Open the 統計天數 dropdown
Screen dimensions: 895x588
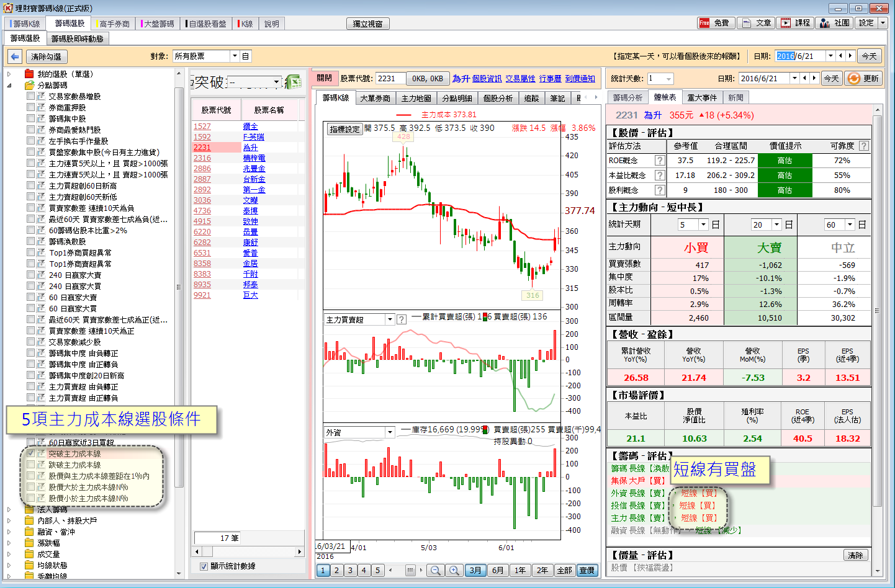coord(668,79)
